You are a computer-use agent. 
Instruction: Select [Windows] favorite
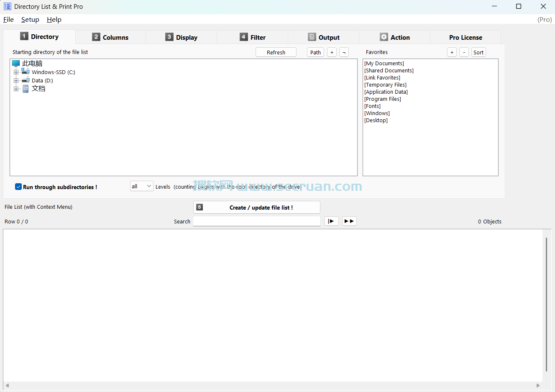(377, 113)
